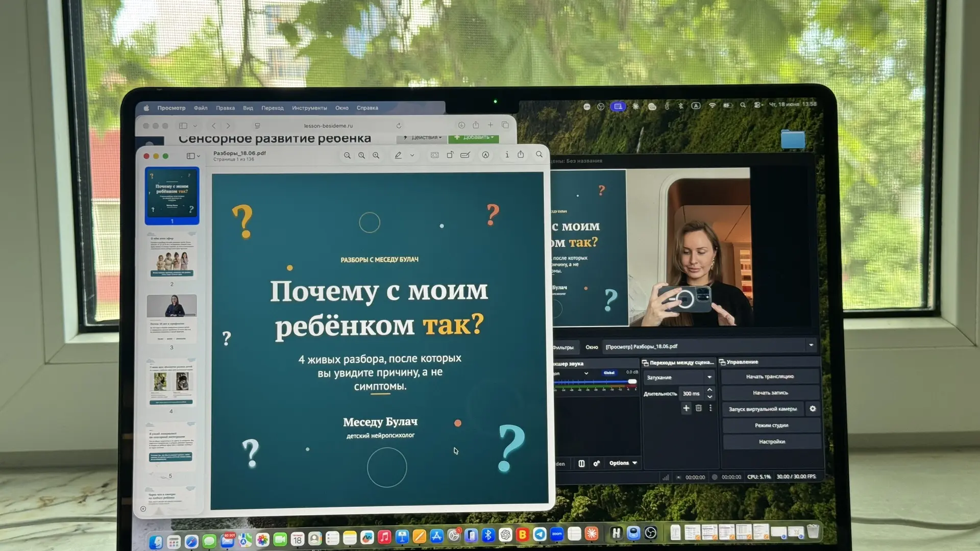Go back in Safari window

coord(214,126)
